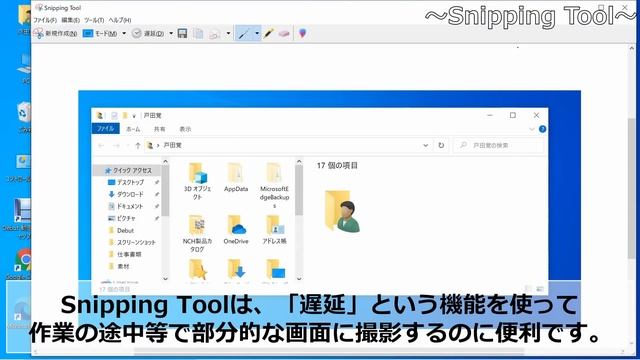Click the blue help icon in Explorer
Viewport: 640px width, 360px height.
tap(542, 129)
